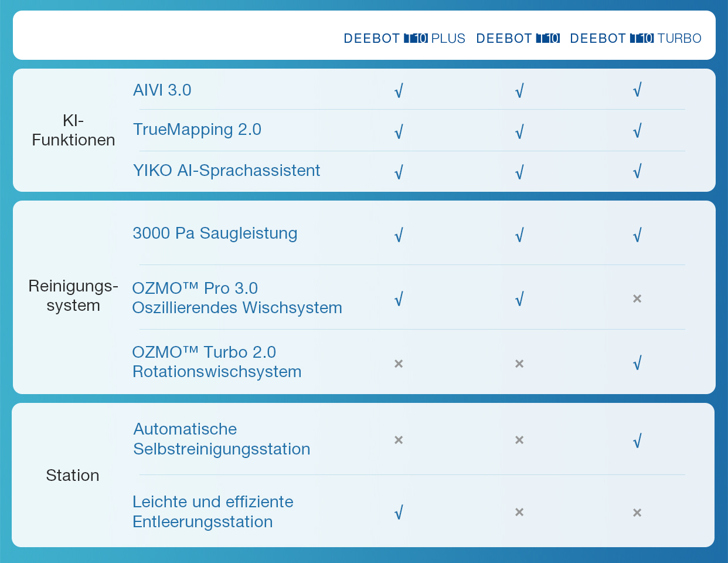Select the KI-Funktionen category label
Image resolution: width=728 pixels, height=563 pixels.
[73, 130]
